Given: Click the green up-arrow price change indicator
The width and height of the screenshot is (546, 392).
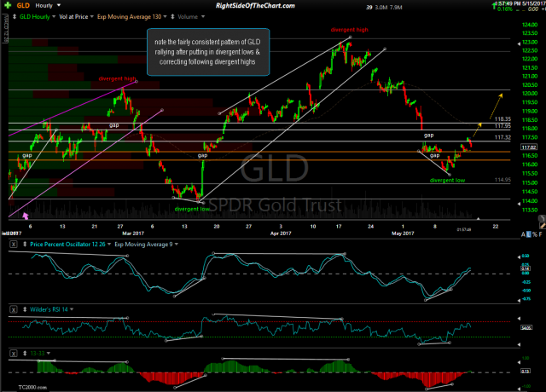Looking at the screenshot, I should [x=494, y=6].
